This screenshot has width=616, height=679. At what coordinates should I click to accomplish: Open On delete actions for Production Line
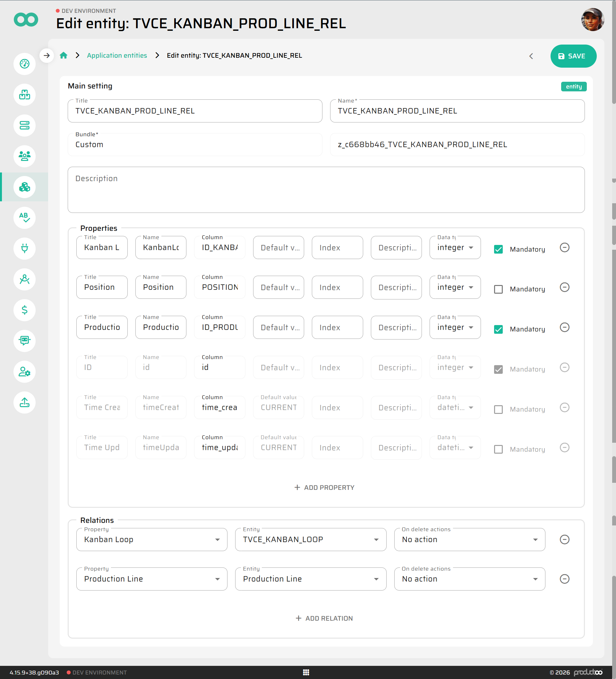[469, 579]
